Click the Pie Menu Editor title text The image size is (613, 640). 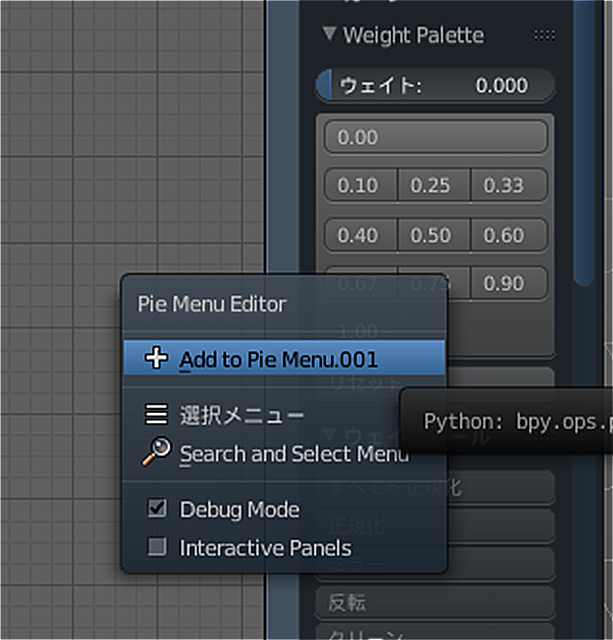(x=211, y=304)
